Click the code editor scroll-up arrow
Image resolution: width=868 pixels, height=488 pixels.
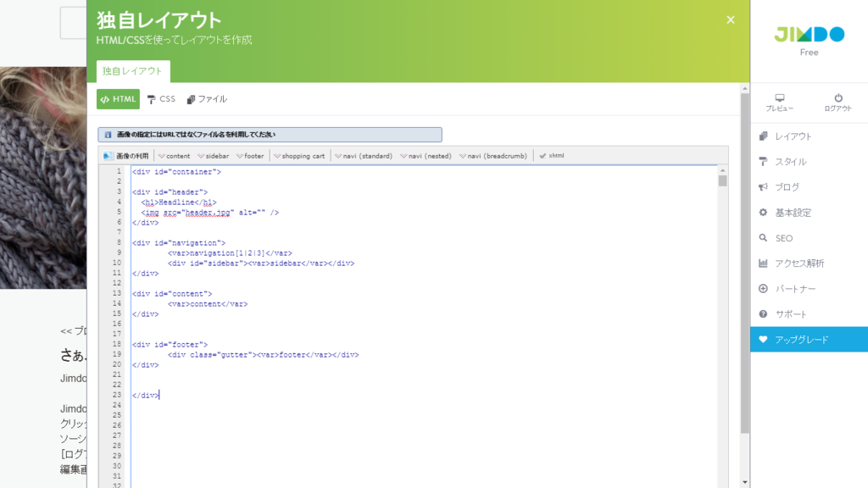(x=722, y=170)
